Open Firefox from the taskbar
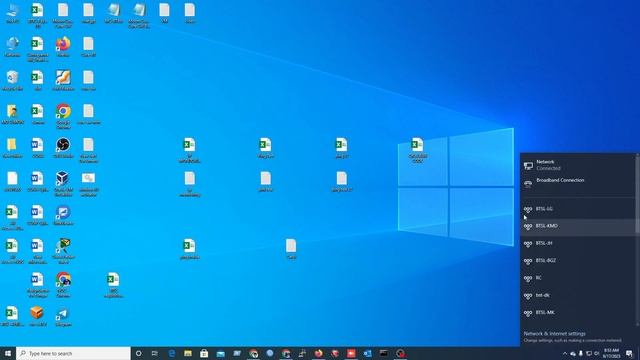640x360 pixels. [318, 353]
